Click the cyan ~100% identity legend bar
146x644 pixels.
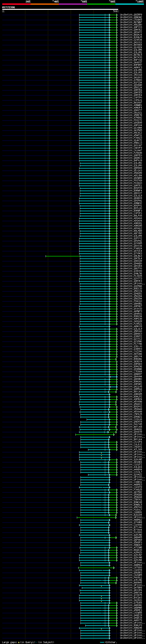point(130,4)
